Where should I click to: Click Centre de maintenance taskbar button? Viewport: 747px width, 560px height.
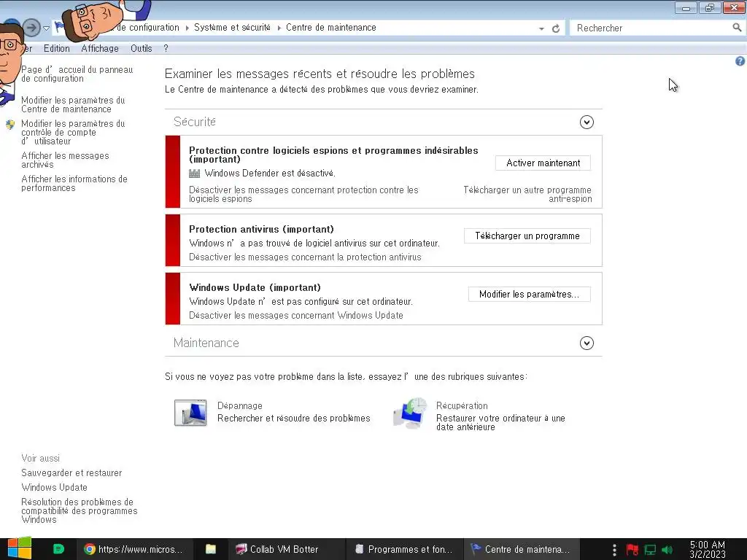click(x=520, y=549)
